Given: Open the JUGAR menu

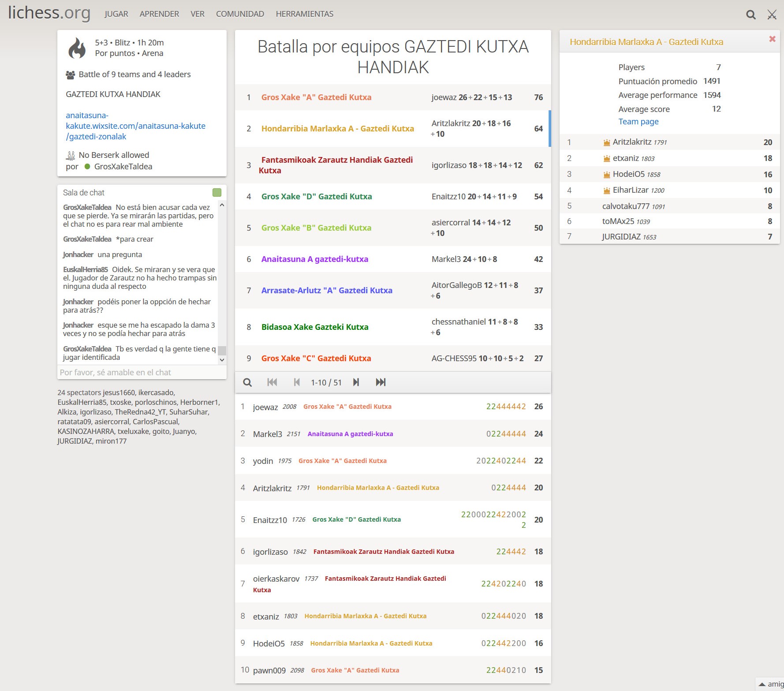Looking at the screenshot, I should click(x=116, y=14).
